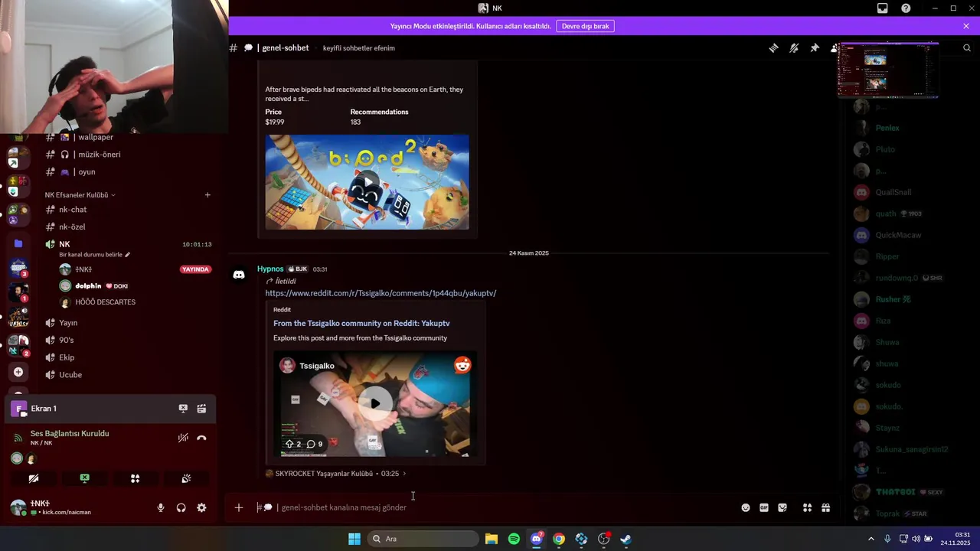Open the Tssigalko reddit URL link
Image resolution: width=980 pixels, height=551 pixels.
381,293
